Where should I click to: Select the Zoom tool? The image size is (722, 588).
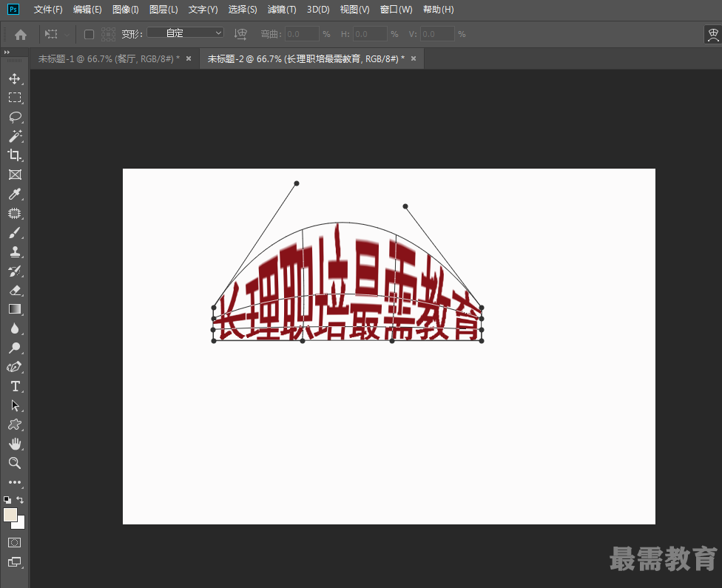pos(15,463)
